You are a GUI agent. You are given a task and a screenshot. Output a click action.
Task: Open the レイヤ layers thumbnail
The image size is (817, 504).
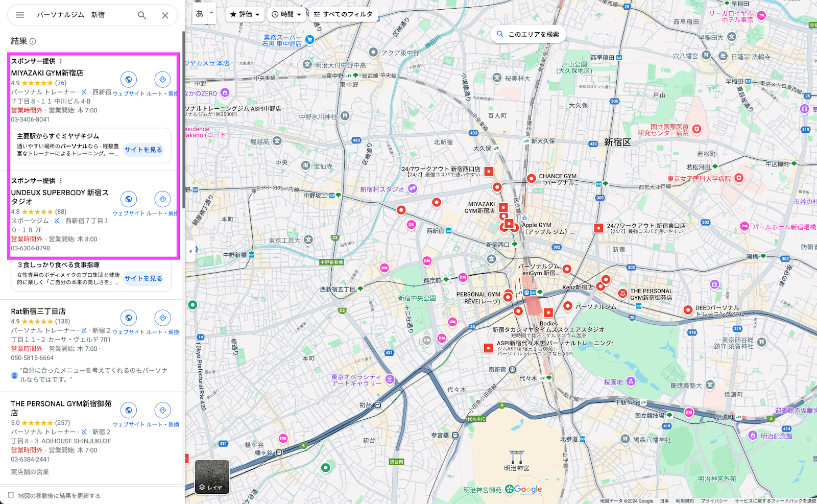coord(212,477)
